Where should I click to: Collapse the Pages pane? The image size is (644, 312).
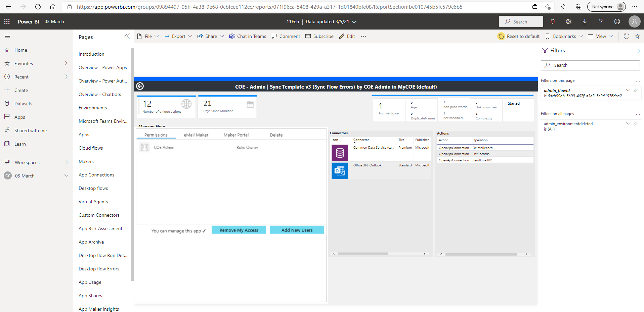point(127,36)
